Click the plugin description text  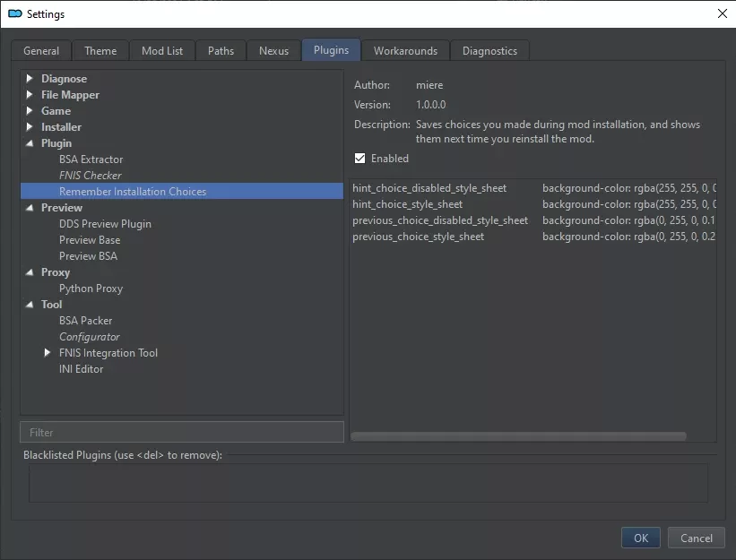(x=558, y=132)
